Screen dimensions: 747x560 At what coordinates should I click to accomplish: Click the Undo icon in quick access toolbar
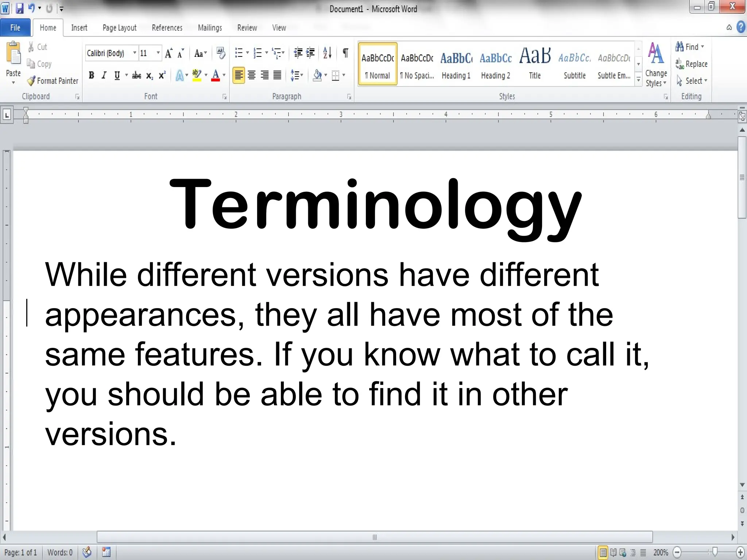32,8
